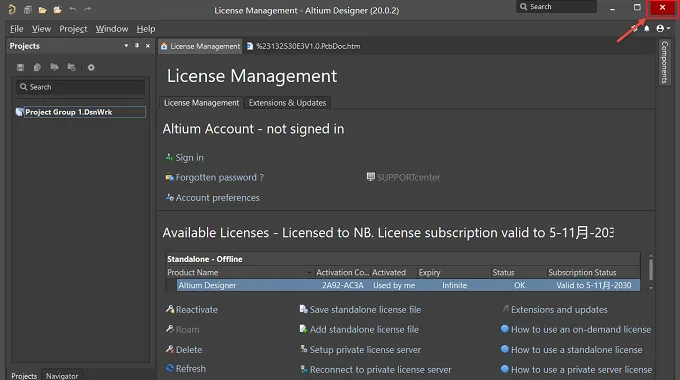Viewport: 680px width, 380px height.
Task: Click the Setup private license server icon
Action: 304,349
